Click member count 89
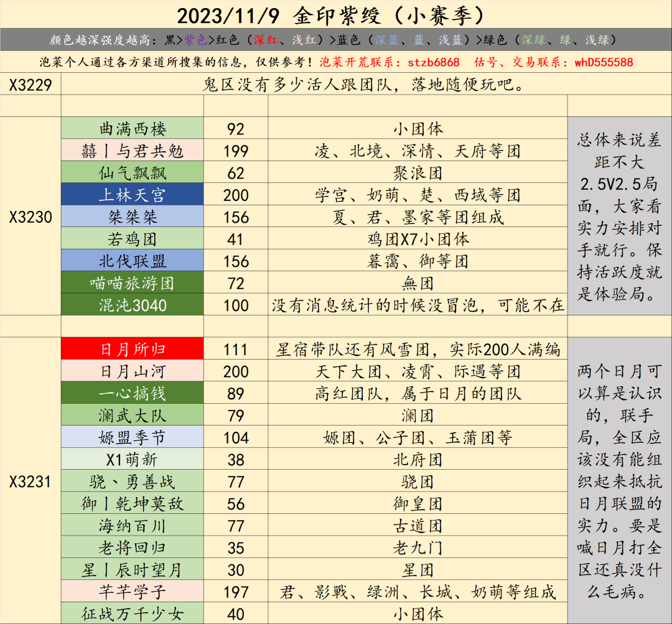Image resolution: width=672 pixels, height=624 pixels. 236,393
